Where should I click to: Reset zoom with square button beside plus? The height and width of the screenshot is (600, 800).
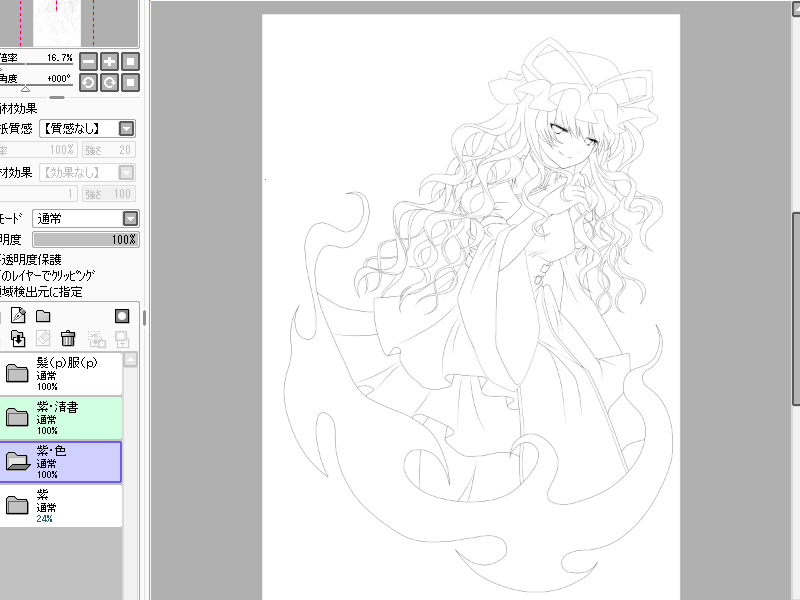(x=131, y=62)
